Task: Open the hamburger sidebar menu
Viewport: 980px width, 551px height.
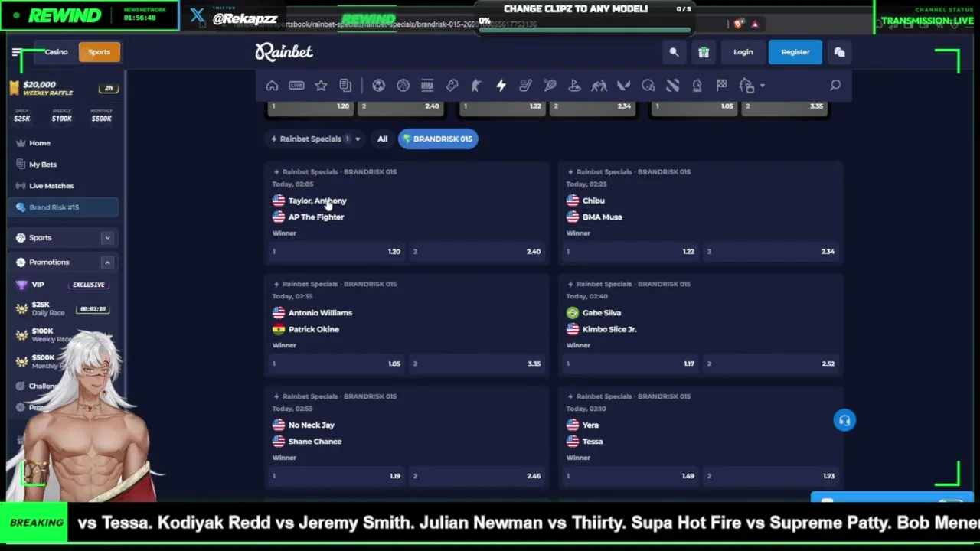Action: point(16,52)
